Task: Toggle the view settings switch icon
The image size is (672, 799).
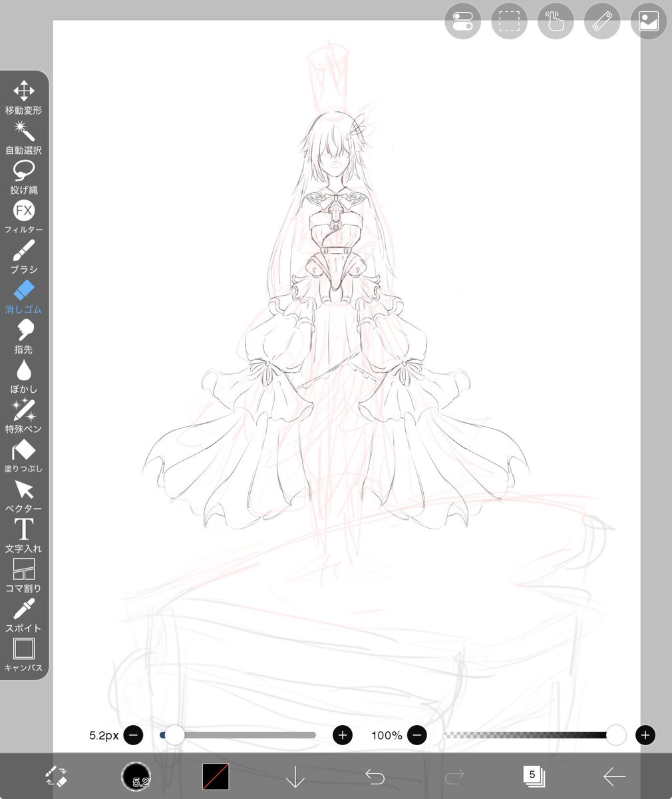Action: click(462, 21)
